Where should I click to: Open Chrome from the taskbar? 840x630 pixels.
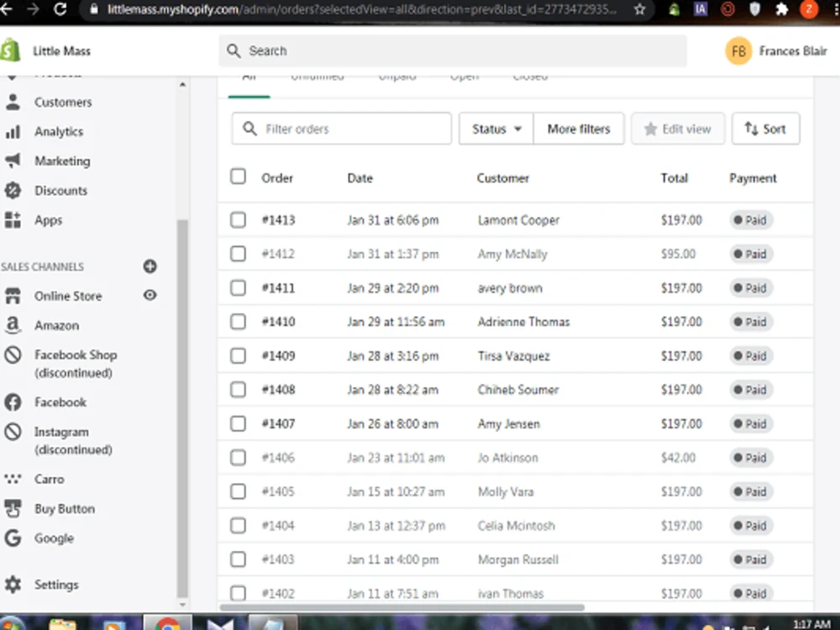tap(168, 623)
